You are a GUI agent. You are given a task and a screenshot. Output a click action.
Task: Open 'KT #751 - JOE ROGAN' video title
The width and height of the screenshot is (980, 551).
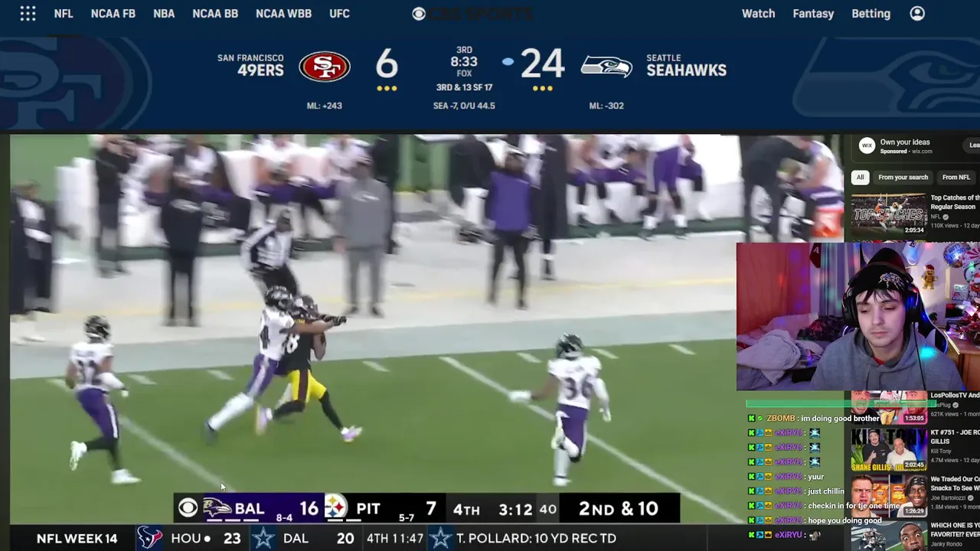tap(954, 436)
